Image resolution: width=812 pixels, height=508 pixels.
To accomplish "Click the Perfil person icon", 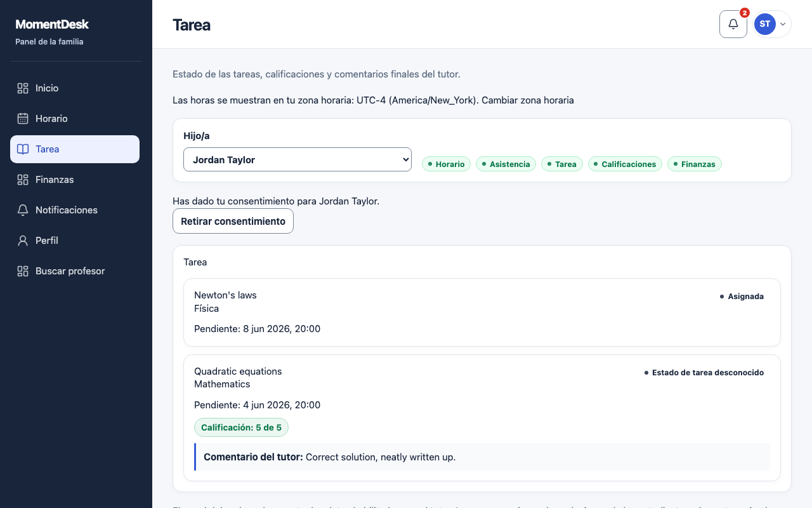I will click(x=23, y=241).
